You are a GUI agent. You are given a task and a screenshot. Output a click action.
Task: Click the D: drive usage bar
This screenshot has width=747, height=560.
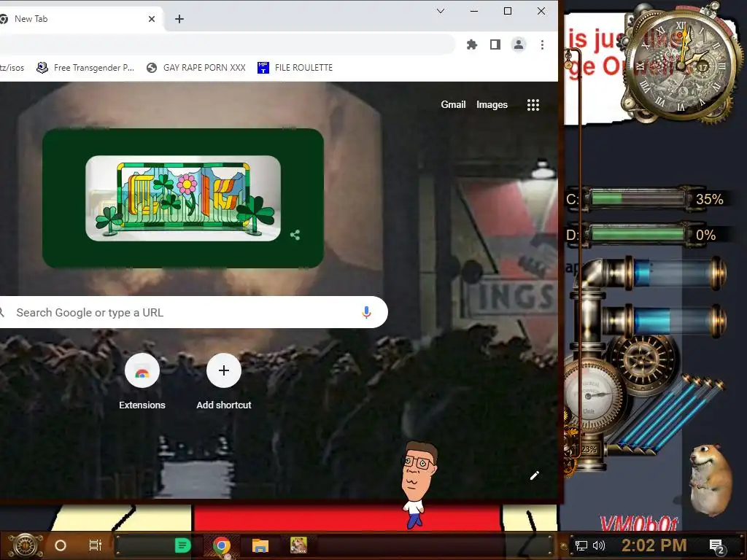(x=638, y=234)
